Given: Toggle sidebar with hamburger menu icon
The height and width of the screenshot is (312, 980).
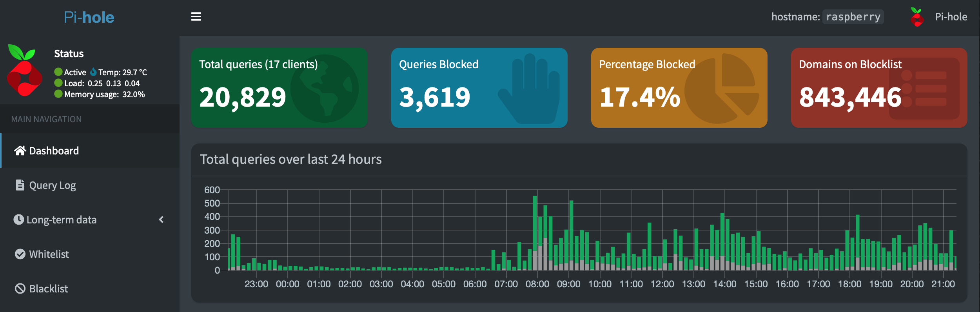Looking at the screenshot, I should [196, 16].
